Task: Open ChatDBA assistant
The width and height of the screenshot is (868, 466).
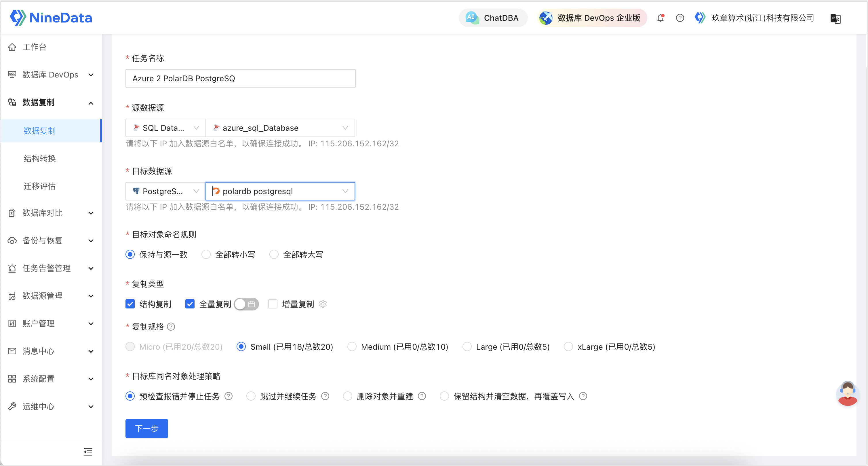Action: (x=493, y=18)
